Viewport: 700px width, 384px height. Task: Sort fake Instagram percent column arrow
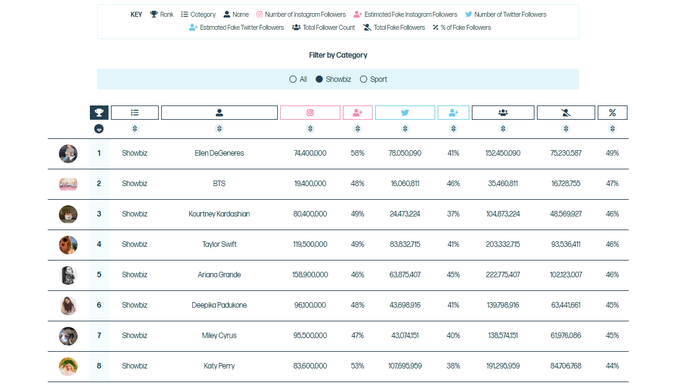(x=358, y=129)
